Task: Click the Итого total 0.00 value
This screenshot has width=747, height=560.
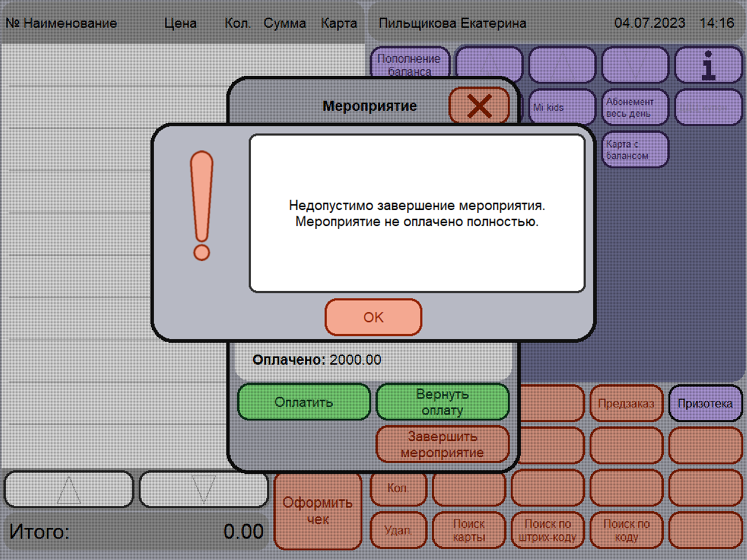Action: 244,532
